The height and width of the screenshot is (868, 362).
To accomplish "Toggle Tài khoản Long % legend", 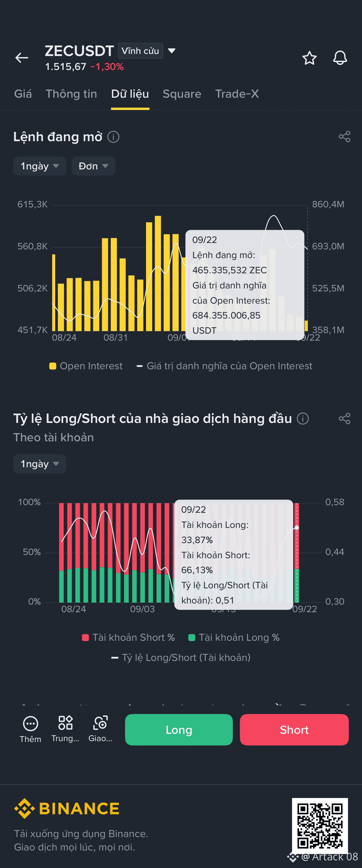I will 234,637.
